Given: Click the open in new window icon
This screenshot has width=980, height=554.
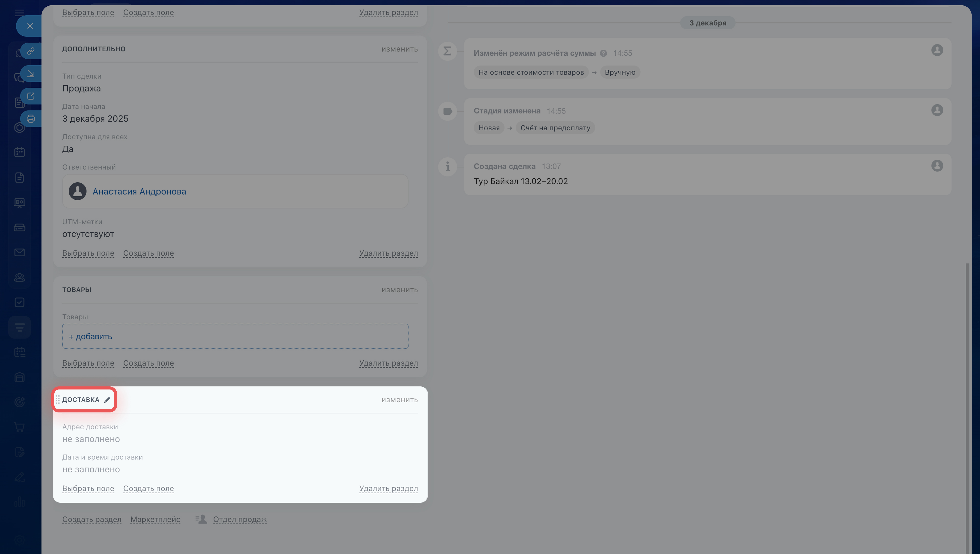Looking at the screenshot, I should 31,96.
